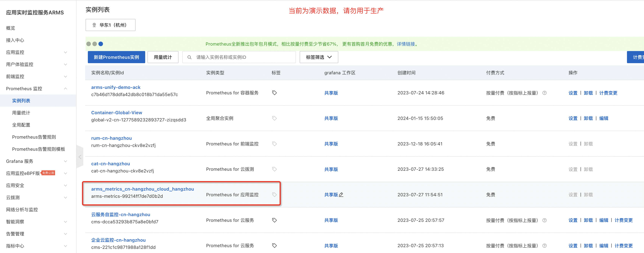Select the third blue banner carousel dot
Image resolution: width=644 pixels, height=253 pixels.
click(101, 44)
